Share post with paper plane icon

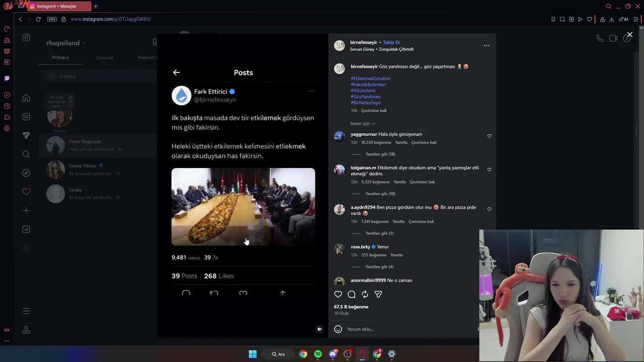pyautogui.click(x=378, y=294)
